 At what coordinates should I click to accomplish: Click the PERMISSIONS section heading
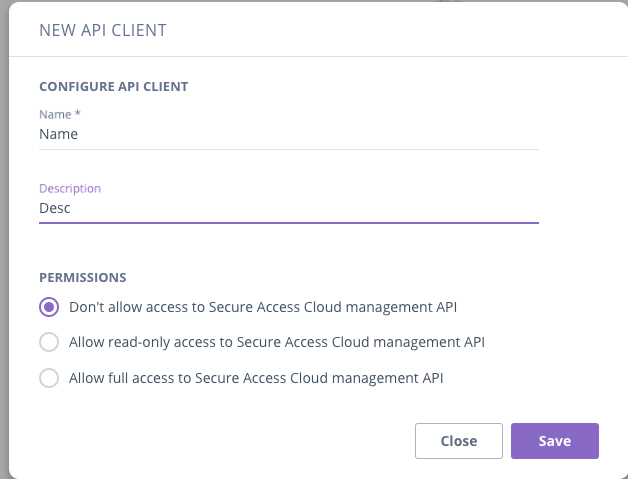click(83, 278)
